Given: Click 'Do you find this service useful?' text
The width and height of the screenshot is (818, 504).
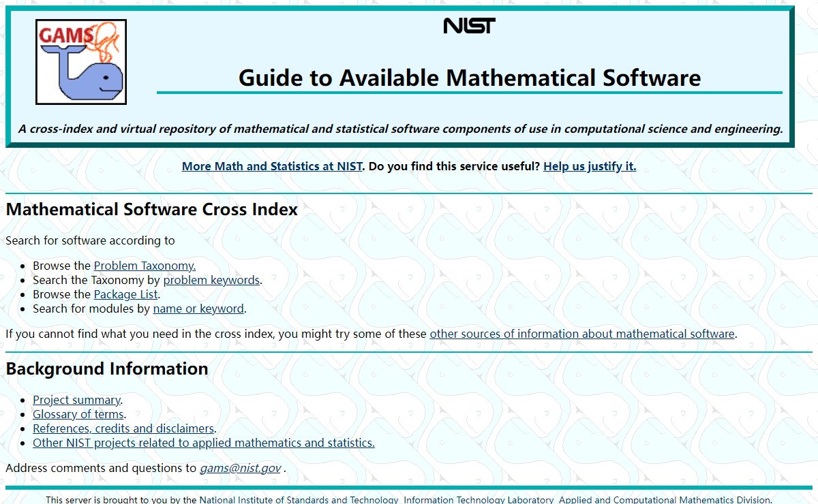Looking at the screenshot, I should point(454,166).
